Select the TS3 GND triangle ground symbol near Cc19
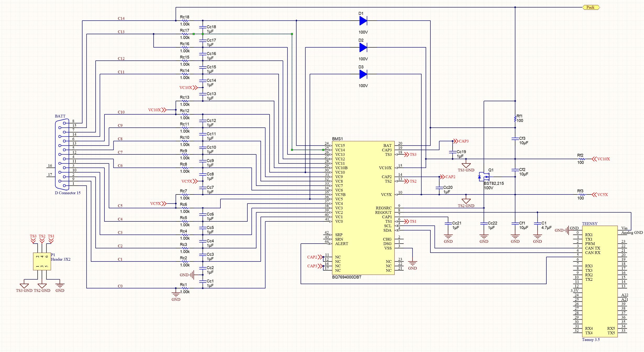This screenshot has width=644, height=352. [466, 165]
